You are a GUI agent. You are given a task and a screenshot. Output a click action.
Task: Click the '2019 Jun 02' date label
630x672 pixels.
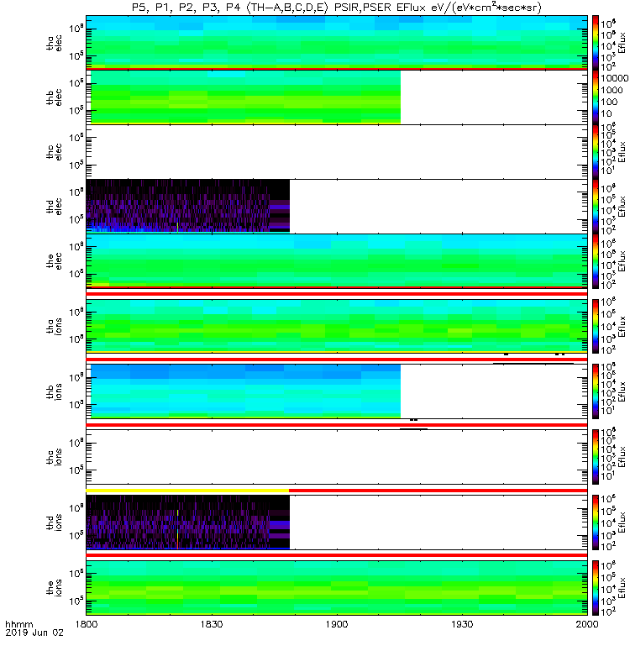click(34, 633)
